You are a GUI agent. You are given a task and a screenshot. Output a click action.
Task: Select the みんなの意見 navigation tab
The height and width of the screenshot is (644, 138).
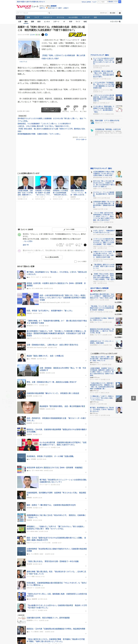pyautogui.click(x=73, y=17)
